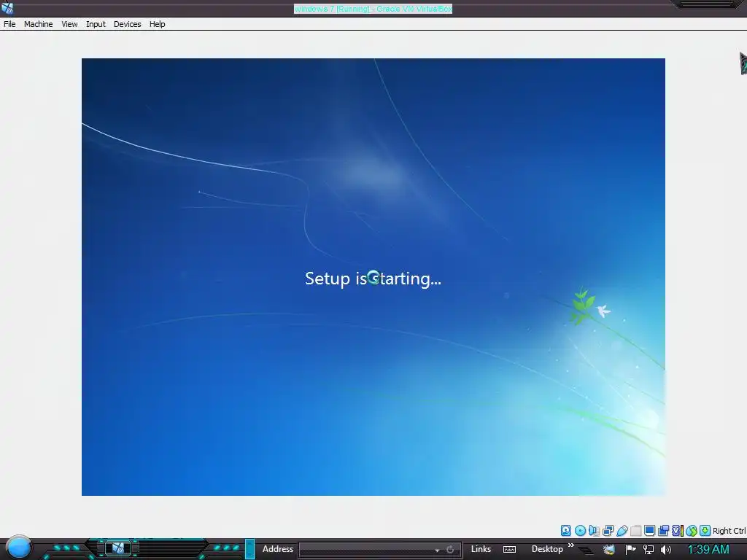Open the Input menu

coord(96,24)
